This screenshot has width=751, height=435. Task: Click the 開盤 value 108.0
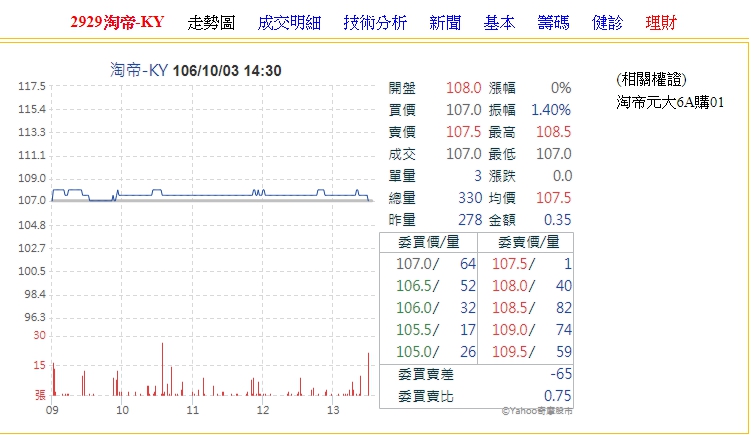[464, 88]
